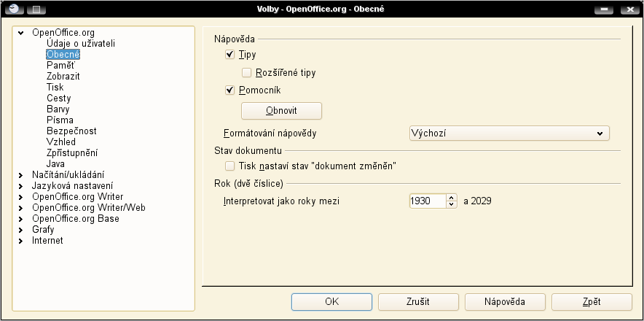Image resolution: width=644 pixels, height=321 pixels.
Task: Open the Zobrazit settings page
Action: (63, 76)
